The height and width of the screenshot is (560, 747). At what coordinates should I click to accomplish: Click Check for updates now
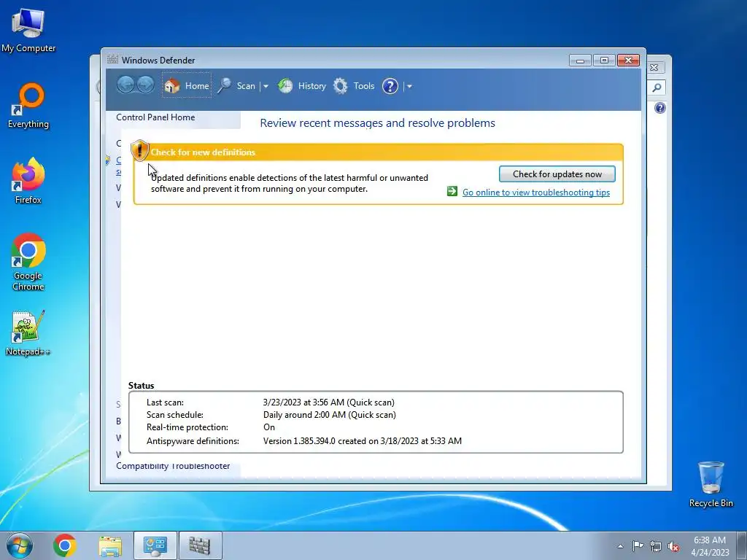click(x=557, y=174)
